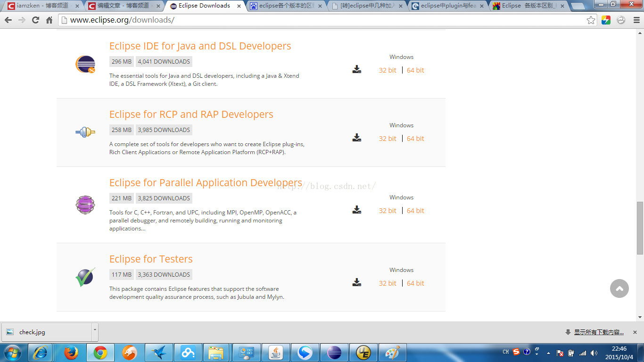
Task: Download 64 bit Eclipse for Testers
Action: click(415, 283)
